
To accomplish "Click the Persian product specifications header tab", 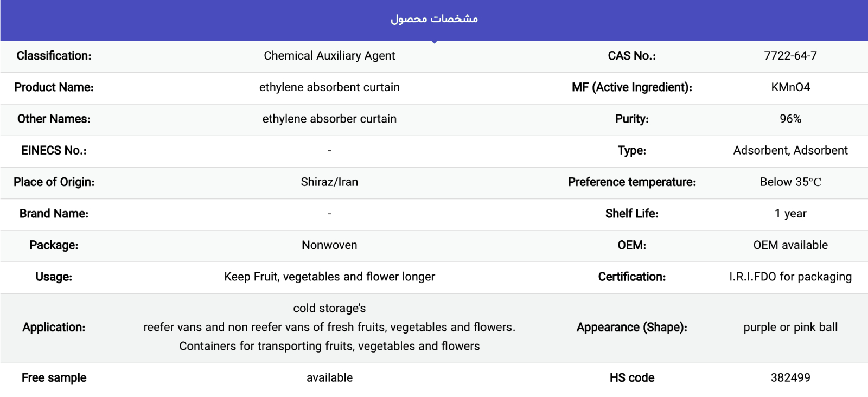I will coord(434,19).
